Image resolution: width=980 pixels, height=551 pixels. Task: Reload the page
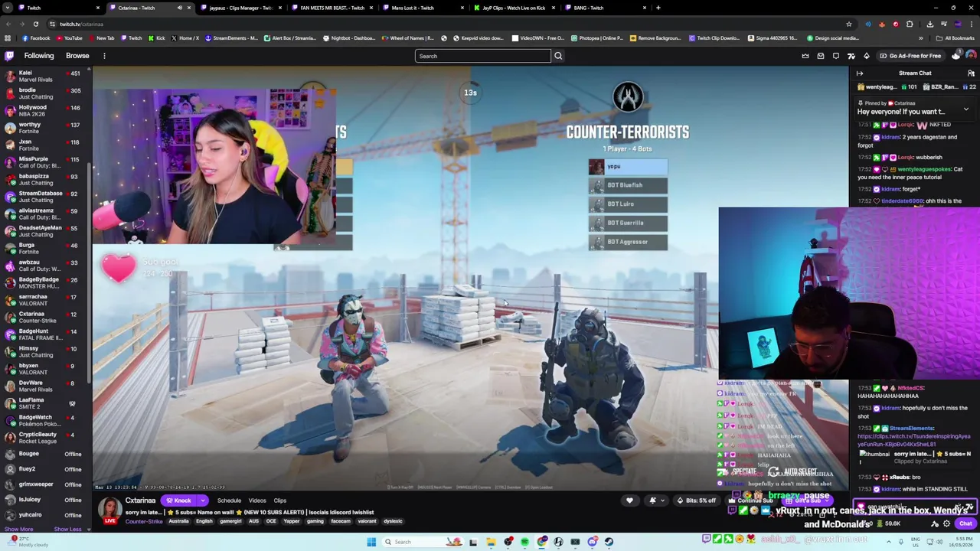[x=35, y=24]
